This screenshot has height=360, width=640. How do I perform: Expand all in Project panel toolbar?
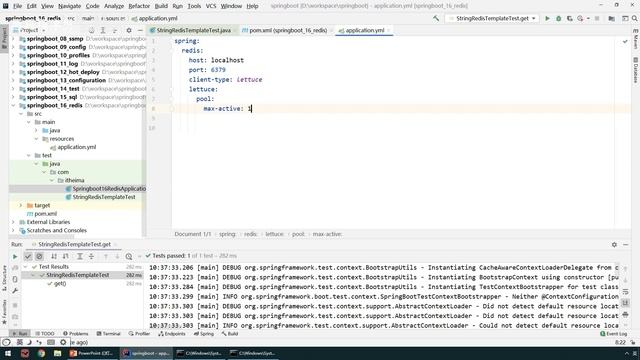point(103,30)
